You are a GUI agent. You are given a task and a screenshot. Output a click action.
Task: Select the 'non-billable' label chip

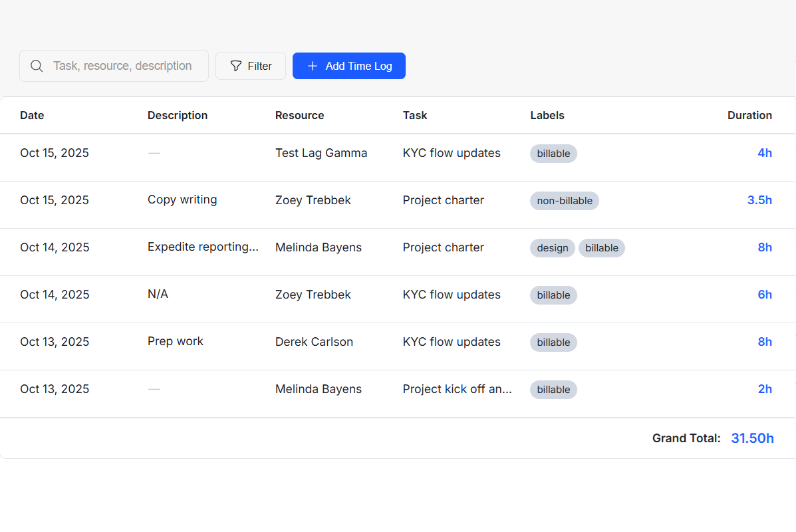pos(564,200)
